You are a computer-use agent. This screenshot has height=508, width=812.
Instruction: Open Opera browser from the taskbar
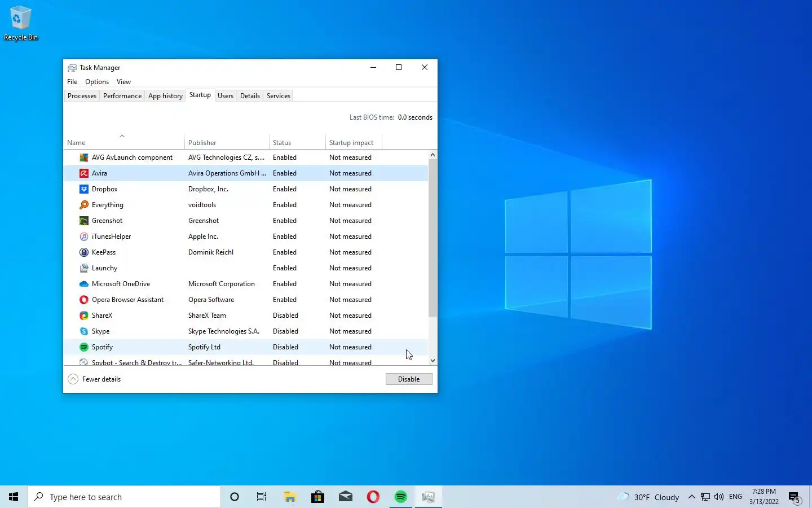pos(373,497)
